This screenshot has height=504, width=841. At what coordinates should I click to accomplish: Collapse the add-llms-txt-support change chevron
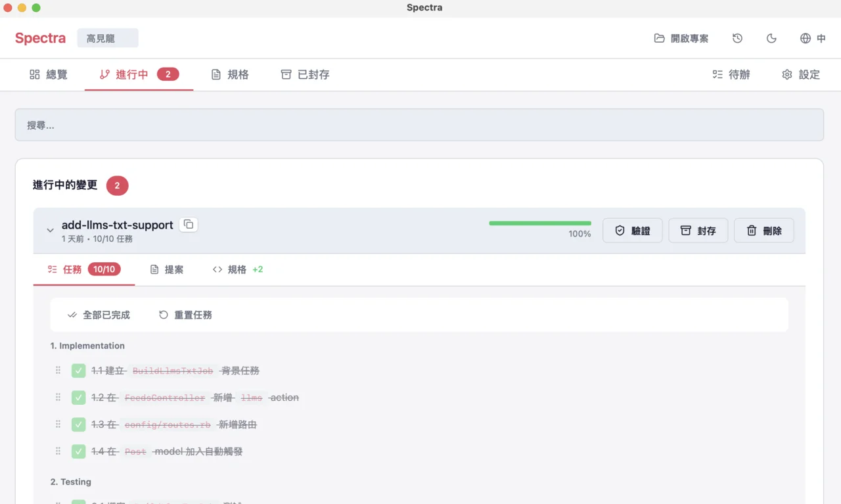tap(50, 231)
